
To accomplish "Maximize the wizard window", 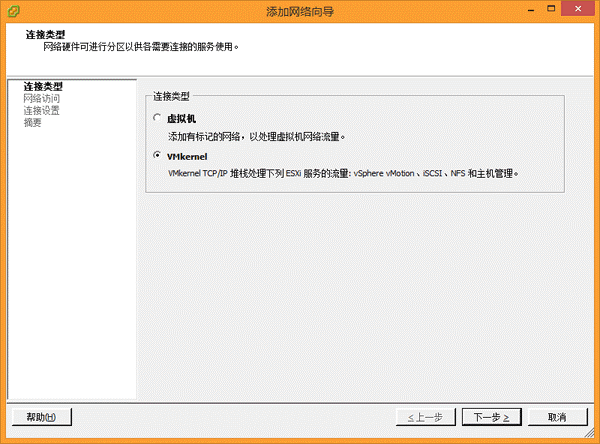I will click(551, 8).
